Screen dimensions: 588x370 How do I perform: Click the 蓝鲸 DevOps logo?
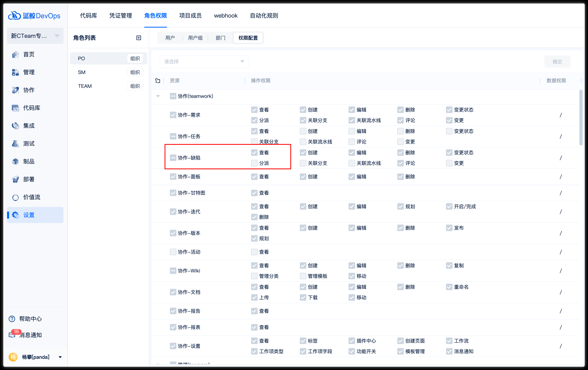coord(34,16)
